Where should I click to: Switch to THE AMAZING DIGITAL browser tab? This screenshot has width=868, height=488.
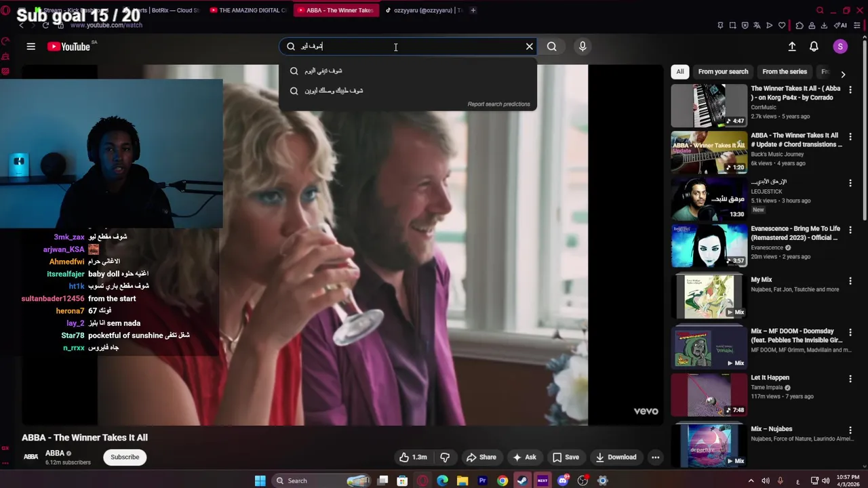[248, 10]
